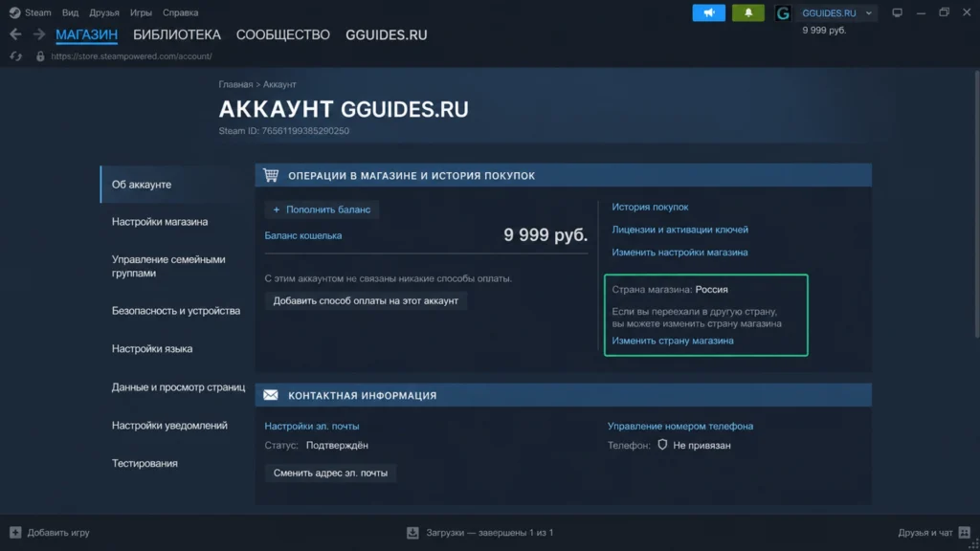Click the Подтверждён email status text
Screen dimensions: 980x551
tap(337, 446)
